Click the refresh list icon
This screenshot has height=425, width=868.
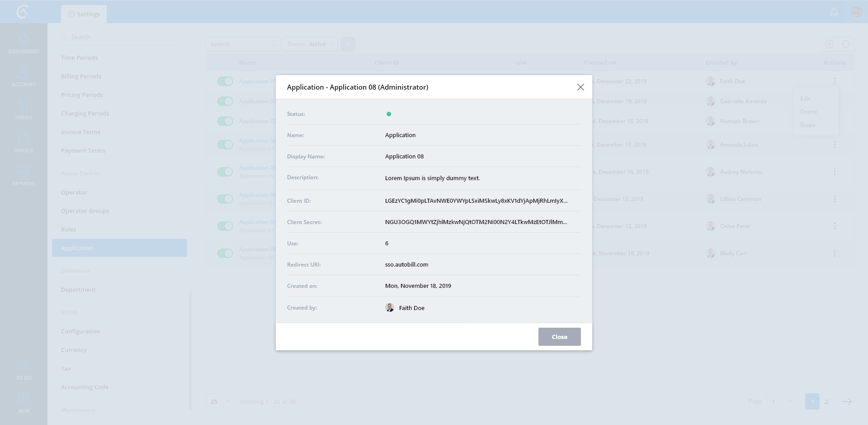coord(846,44)
